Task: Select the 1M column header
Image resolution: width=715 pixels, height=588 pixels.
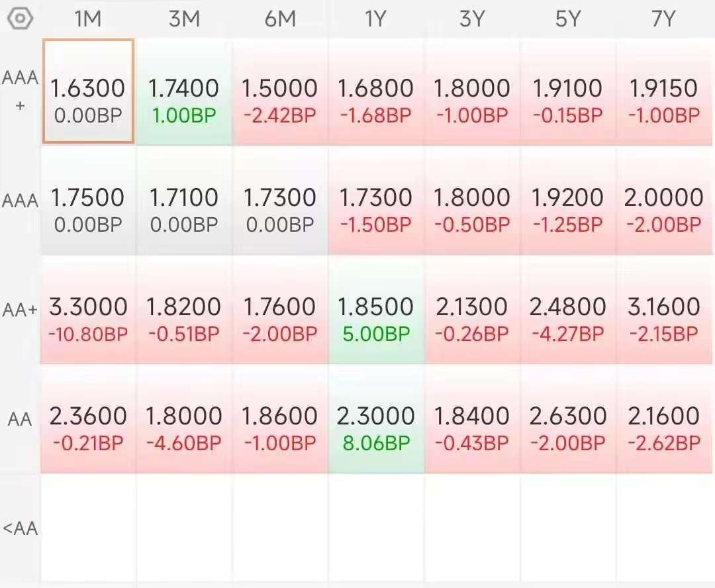Action: 88,19
